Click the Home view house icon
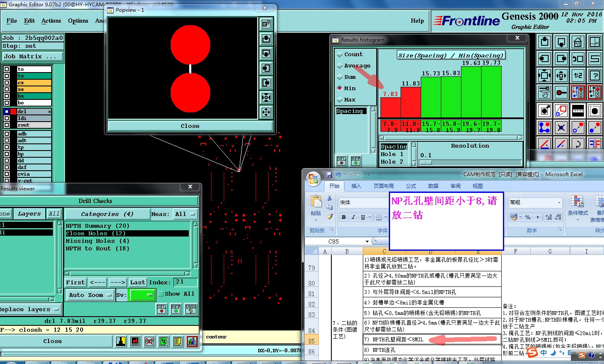This screenshot has height=364, width=604. (x=578, y=42)
